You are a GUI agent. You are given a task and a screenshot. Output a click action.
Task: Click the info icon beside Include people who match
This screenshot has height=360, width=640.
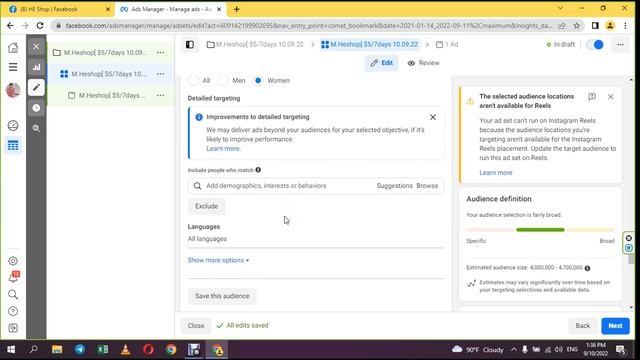[x=258, y=170]
